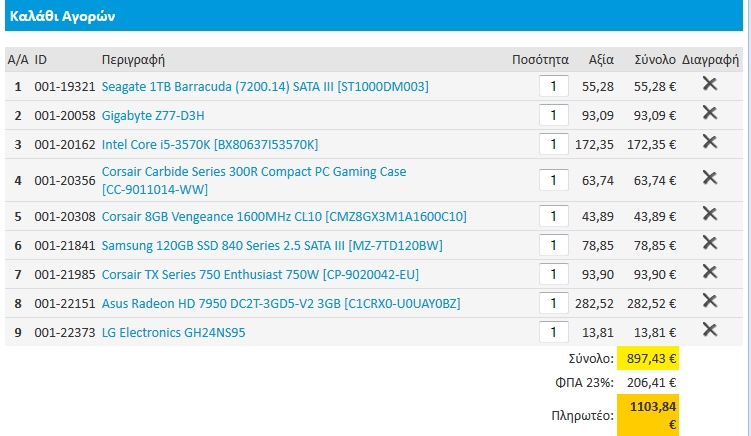Delete the Asus Radeon HD 7950 item
Screen dimensions: 751x436
[x=710, y=301]
